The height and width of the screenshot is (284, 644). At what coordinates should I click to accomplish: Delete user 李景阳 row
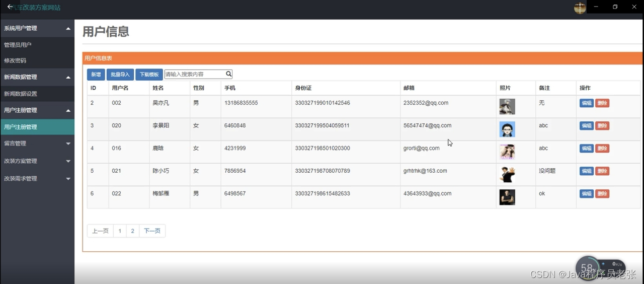602,126
